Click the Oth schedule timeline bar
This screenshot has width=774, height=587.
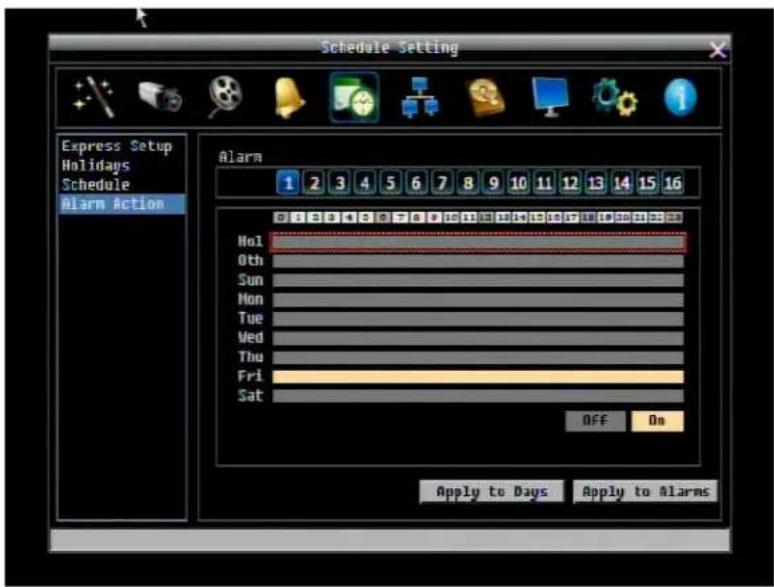(478, 261)
